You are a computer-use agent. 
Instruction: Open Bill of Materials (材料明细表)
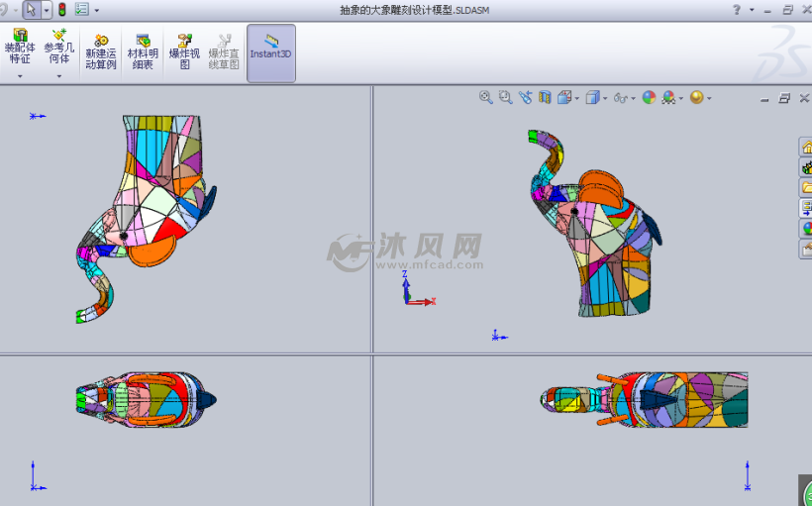click(x=143, y=51)
